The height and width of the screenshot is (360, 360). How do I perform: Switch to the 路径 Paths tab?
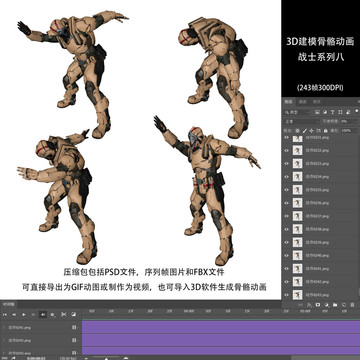tap(317, 102)
